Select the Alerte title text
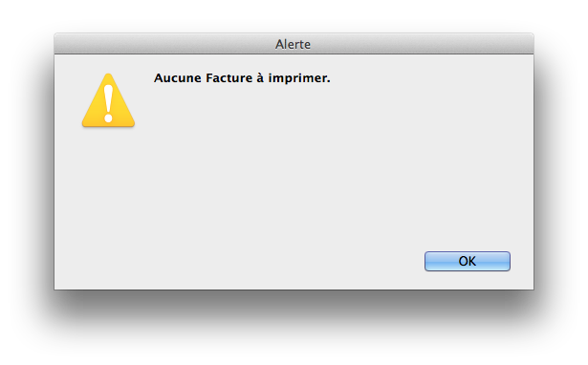Viewport: 588px width, 365px height. coord(293,44)
